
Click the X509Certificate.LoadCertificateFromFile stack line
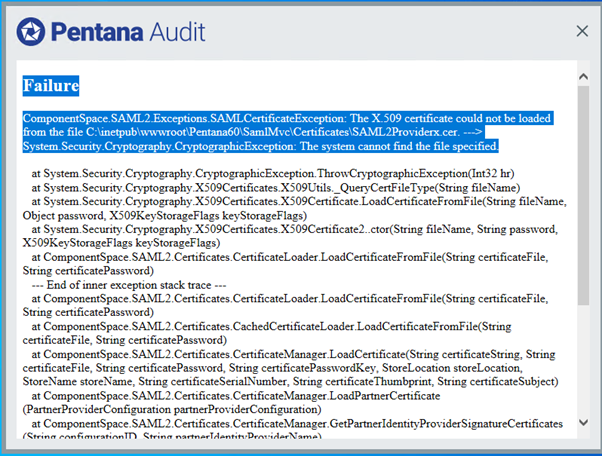point(299,202)
